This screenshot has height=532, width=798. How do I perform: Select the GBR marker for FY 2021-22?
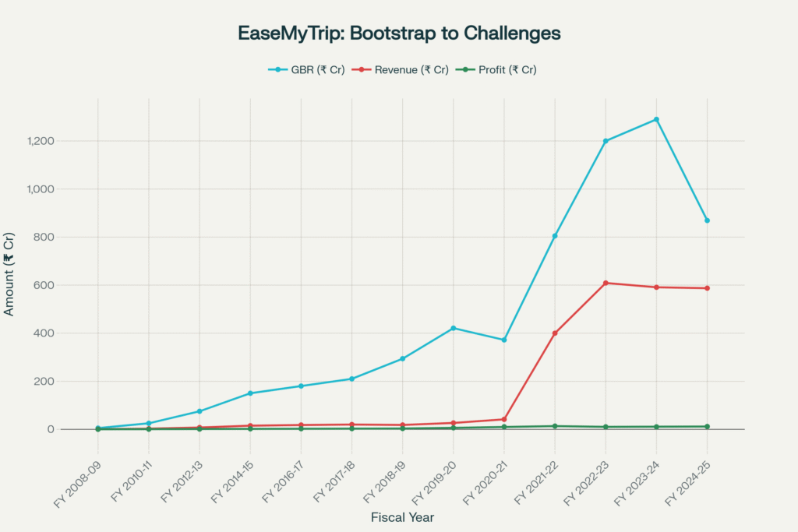tap(555, 236)
